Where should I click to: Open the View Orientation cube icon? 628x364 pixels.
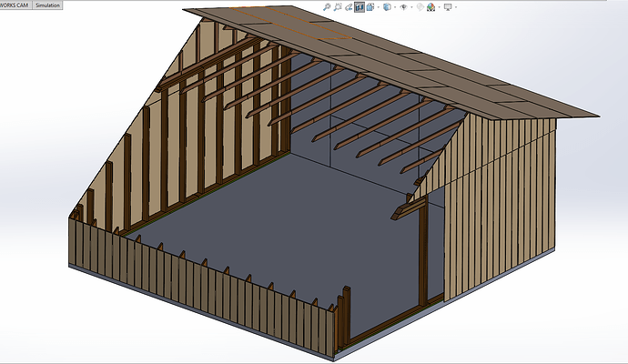(370, 6)
